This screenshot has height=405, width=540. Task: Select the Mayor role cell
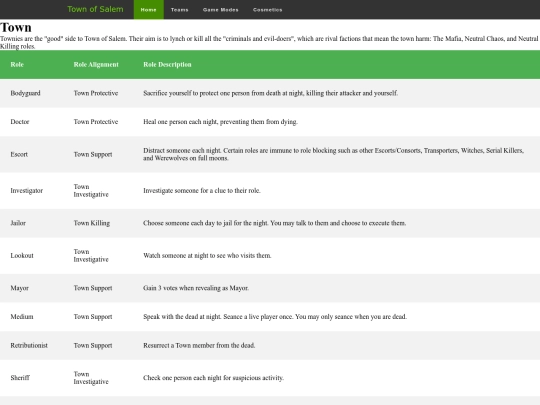(19, 288)
